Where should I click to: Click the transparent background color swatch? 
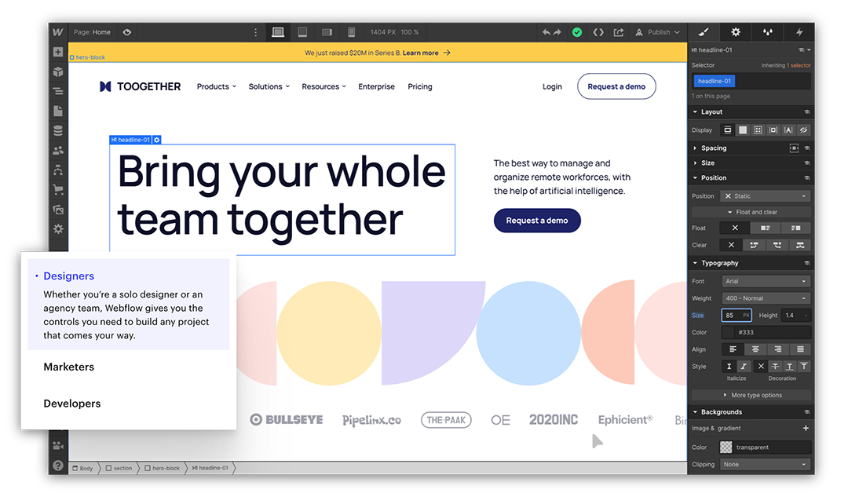tap(726, 447)
